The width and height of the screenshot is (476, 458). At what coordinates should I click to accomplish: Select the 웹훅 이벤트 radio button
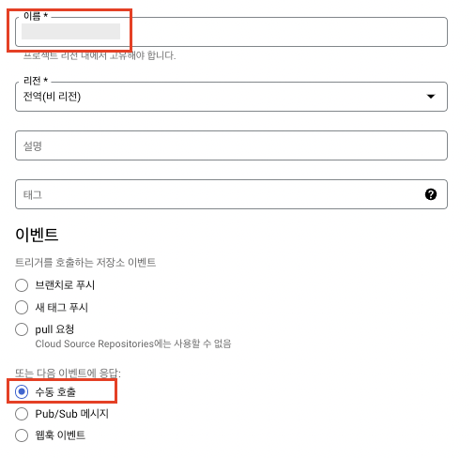point(22,435)
